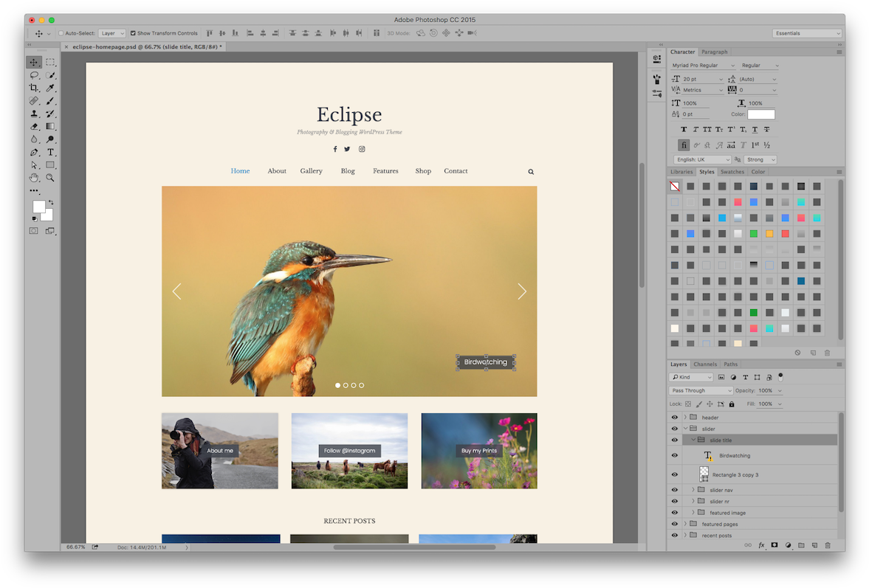
Task: Click the About me button on canvas
Action: (x=220, y=451)
